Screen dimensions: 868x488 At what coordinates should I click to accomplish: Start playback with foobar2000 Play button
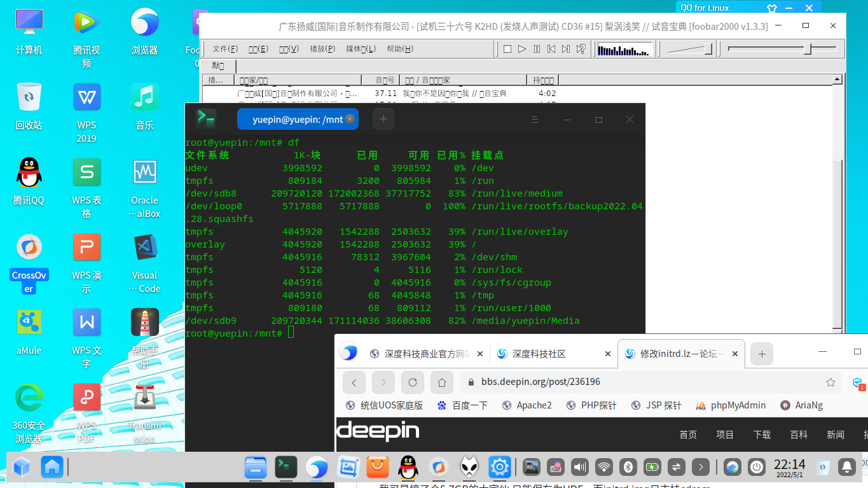pos(522,49)
